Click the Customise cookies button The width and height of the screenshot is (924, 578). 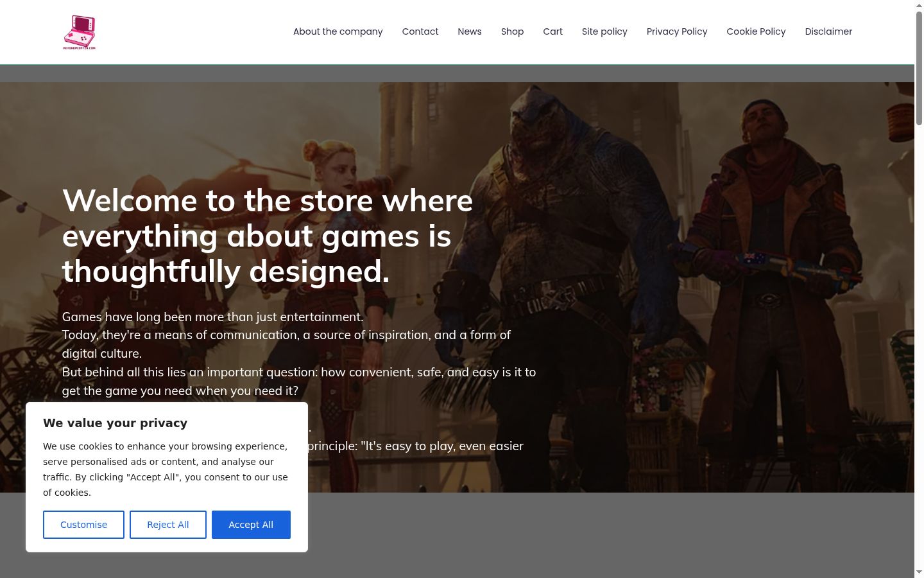click(83, 525)
